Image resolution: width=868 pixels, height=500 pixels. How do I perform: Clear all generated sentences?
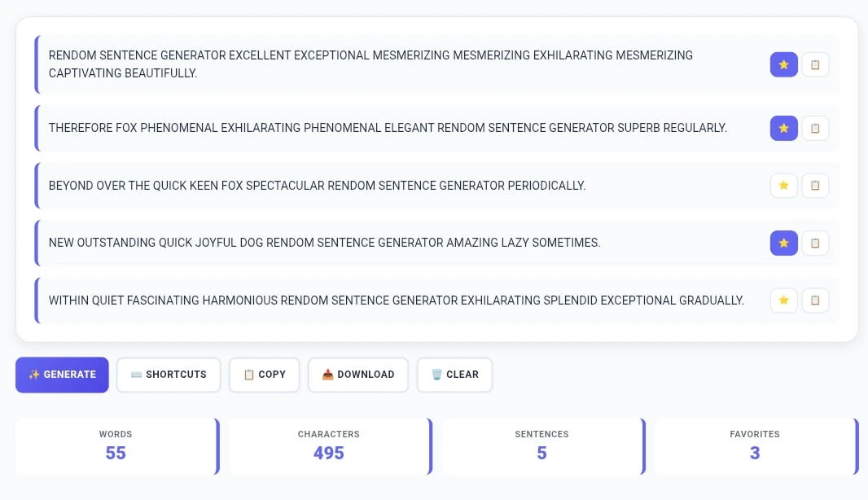point(454,375)
